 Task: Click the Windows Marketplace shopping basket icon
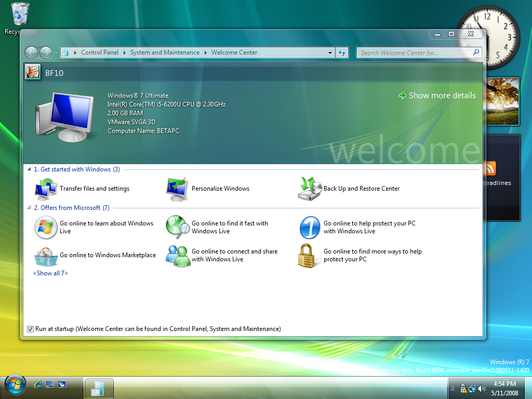tap(46, 256)
